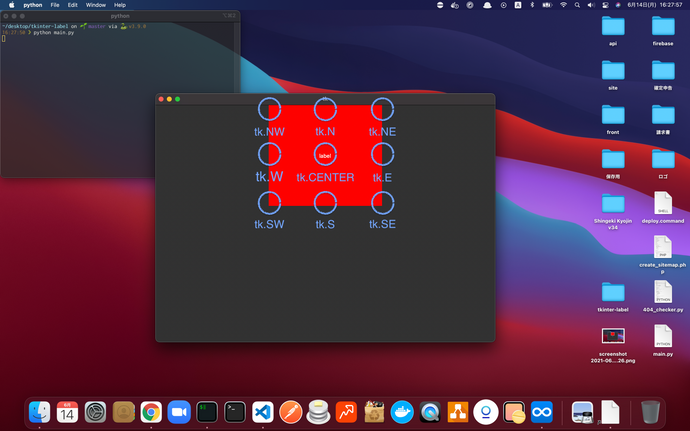The image size is (690, 431).
Task: Click the Apple menu logo
Action: coord(11,5)
